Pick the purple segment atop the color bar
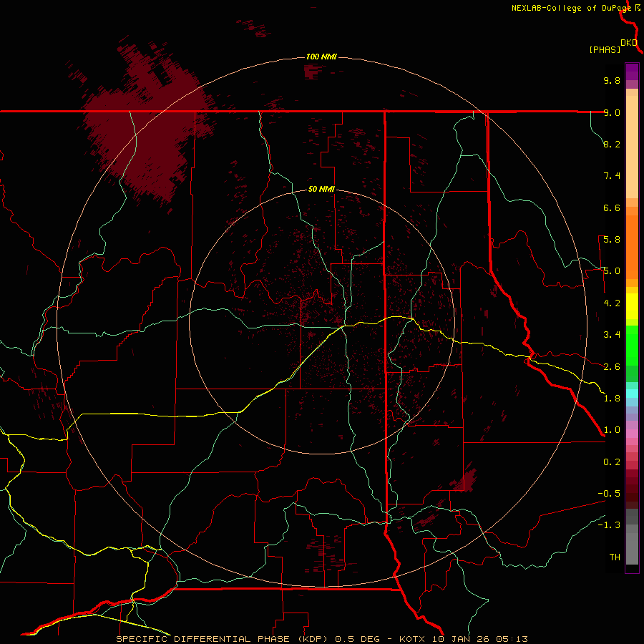 (x=632, y=72)
